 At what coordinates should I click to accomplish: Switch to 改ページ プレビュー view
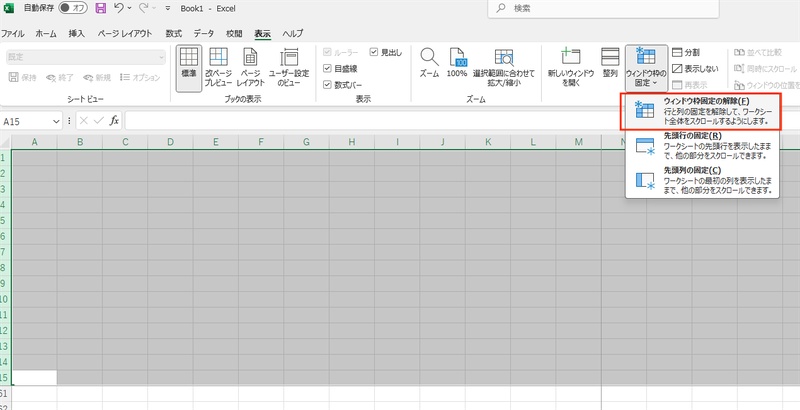(218, 68)
